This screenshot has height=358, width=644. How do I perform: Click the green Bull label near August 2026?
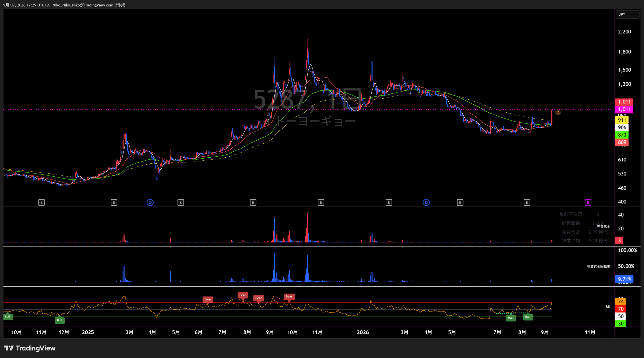point(528,317)
